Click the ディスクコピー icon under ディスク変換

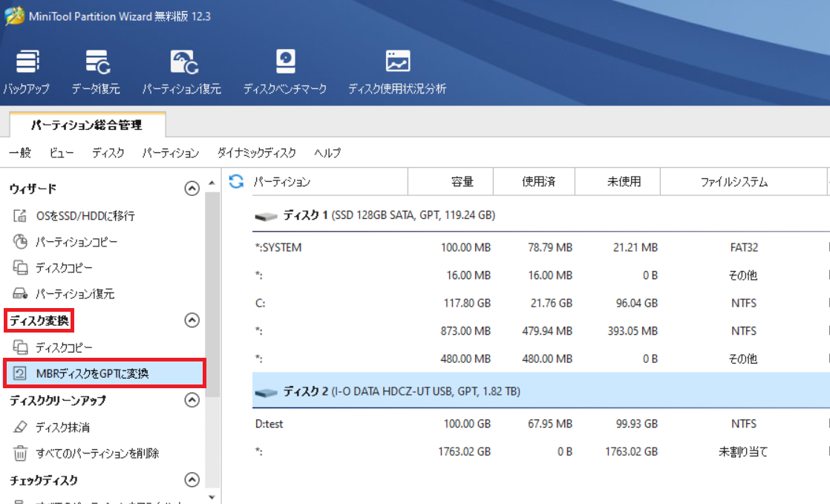[x=20, y=347]
